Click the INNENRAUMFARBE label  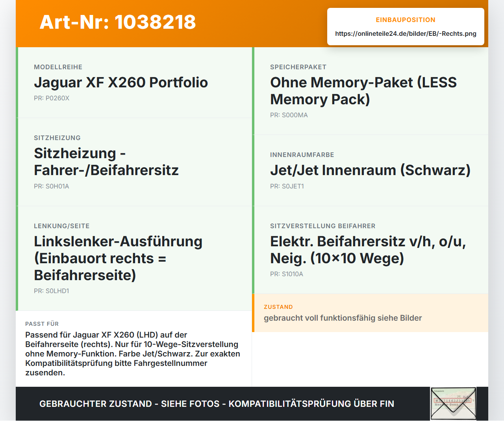302,155
